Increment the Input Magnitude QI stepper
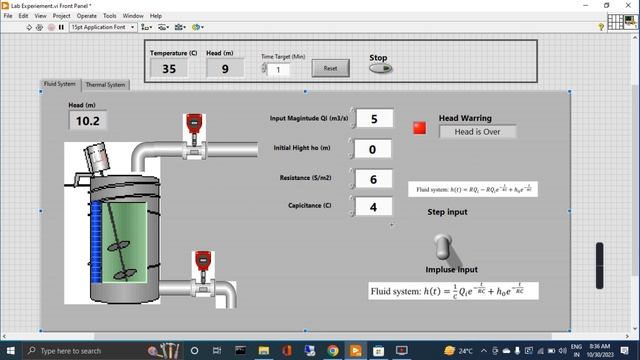Image resolution: width=640 pixels, height=360 pixels. (x=352, y=111)
